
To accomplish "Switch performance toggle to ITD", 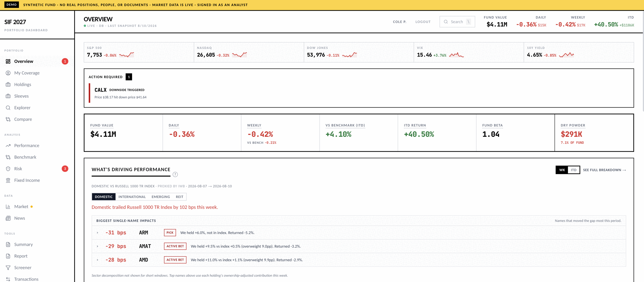I will point(573,170).
